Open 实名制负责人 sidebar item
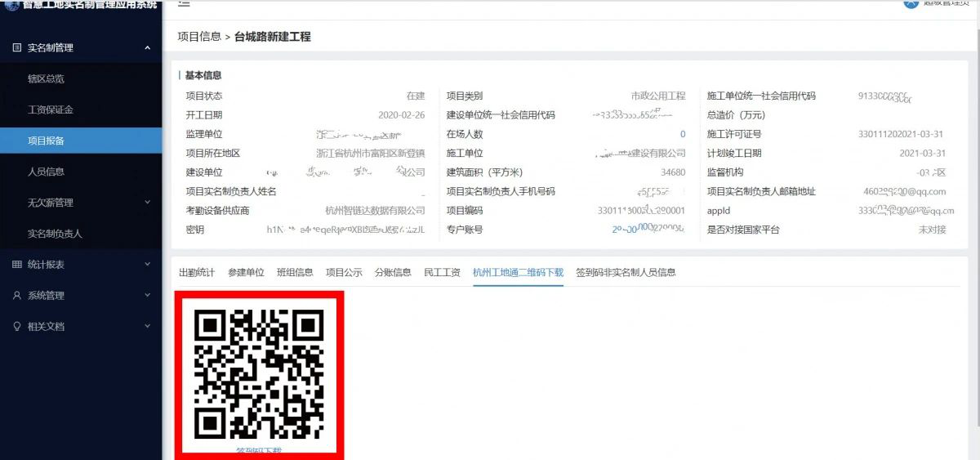This screenshot has width=980, height=460. coord(55,234)
